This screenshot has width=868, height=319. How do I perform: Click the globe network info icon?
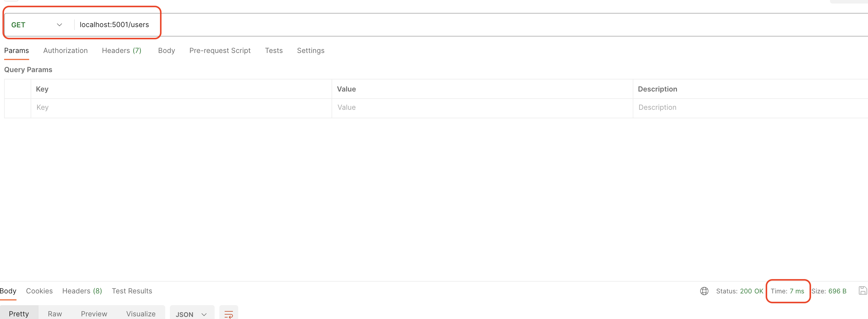704,291
